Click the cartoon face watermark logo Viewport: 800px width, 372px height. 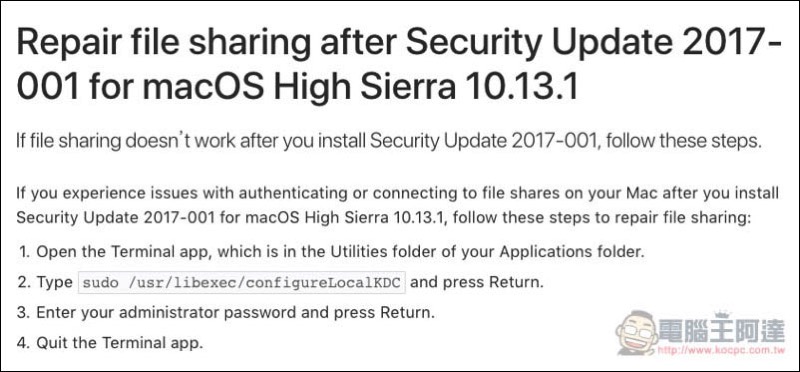pyautogui.click(x=637, y=332)
